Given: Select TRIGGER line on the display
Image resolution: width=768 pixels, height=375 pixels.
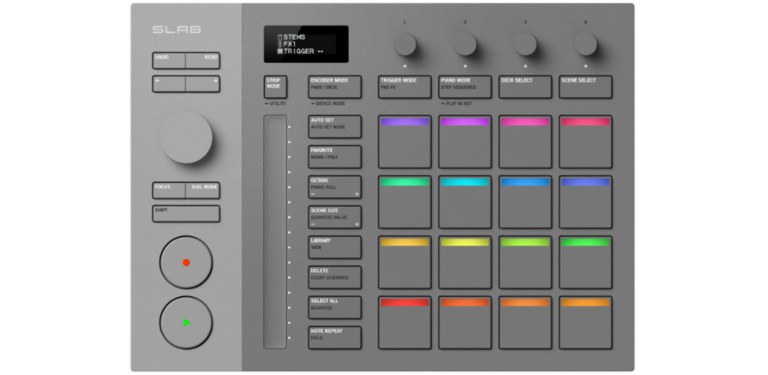Looking at the screenshot, I should point(300,51).
